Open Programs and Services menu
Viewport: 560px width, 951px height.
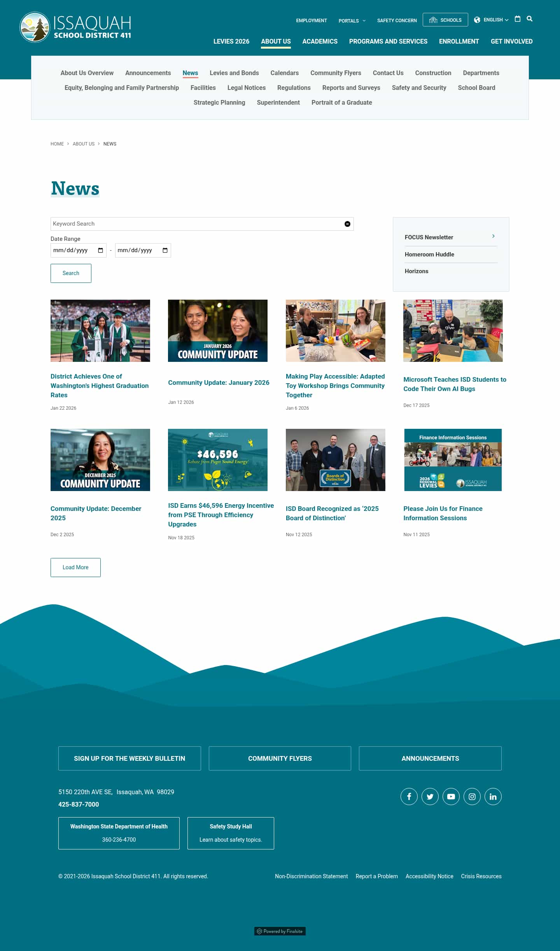click(388, 41)
